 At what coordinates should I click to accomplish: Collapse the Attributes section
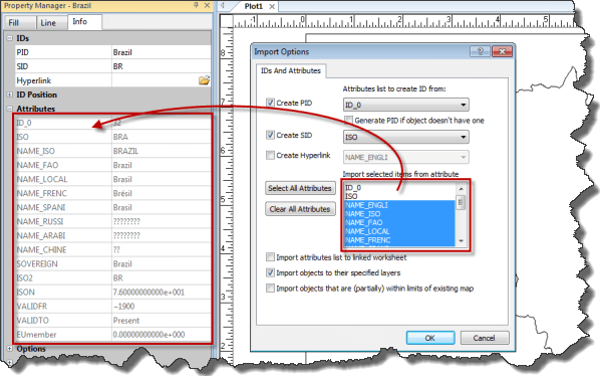coord(10,109)
